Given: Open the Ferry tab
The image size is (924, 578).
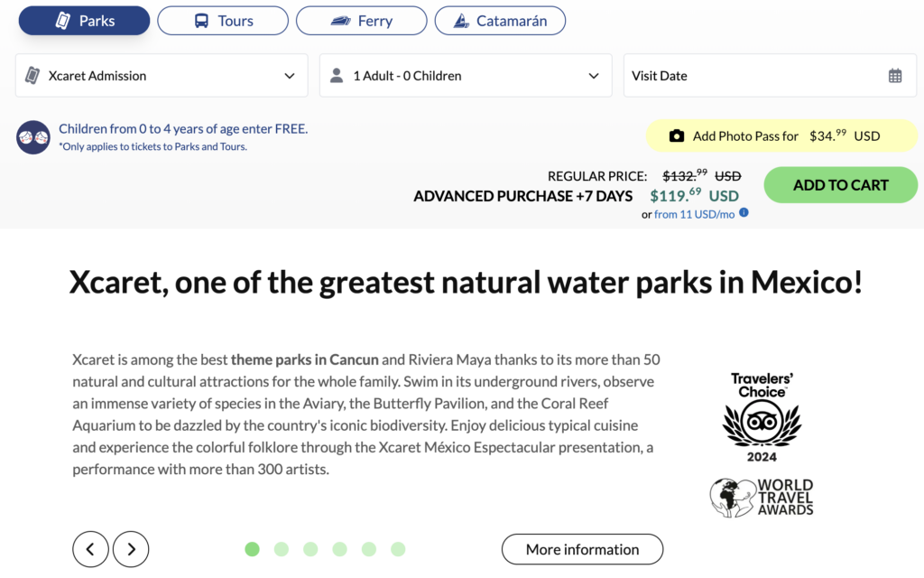Looking at the screenshot, I should [361, 21].
